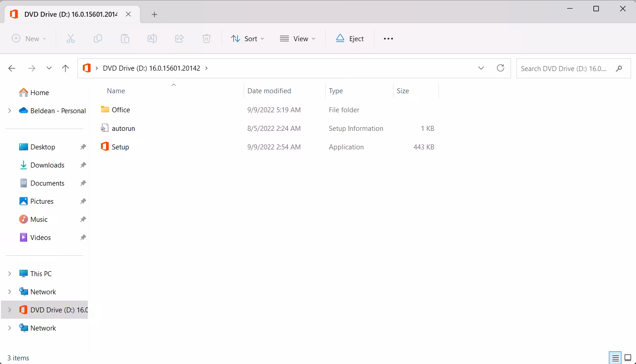Viewport: 636px width, 364px height.
Task: Go forward with the right arrow
Action: [x=32, y=68]
